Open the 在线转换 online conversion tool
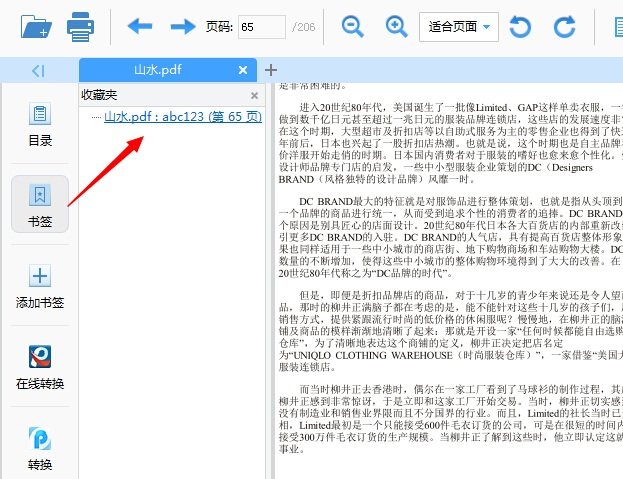 click(x=40, y=367)
